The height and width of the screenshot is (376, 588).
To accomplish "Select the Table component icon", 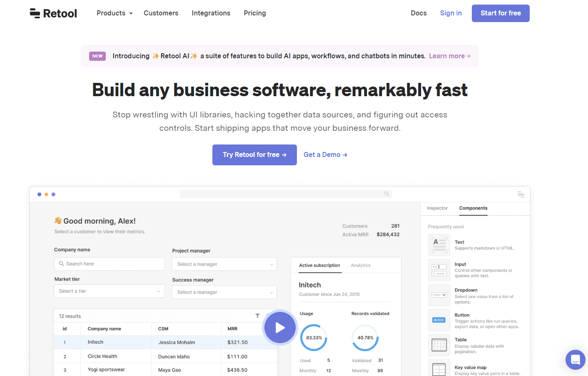I will (x=439, y=345).
